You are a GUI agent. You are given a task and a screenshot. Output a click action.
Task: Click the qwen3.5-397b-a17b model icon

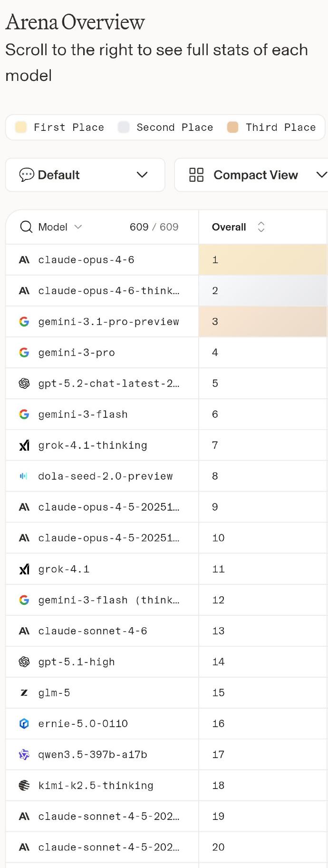click(x=24, y=754)
